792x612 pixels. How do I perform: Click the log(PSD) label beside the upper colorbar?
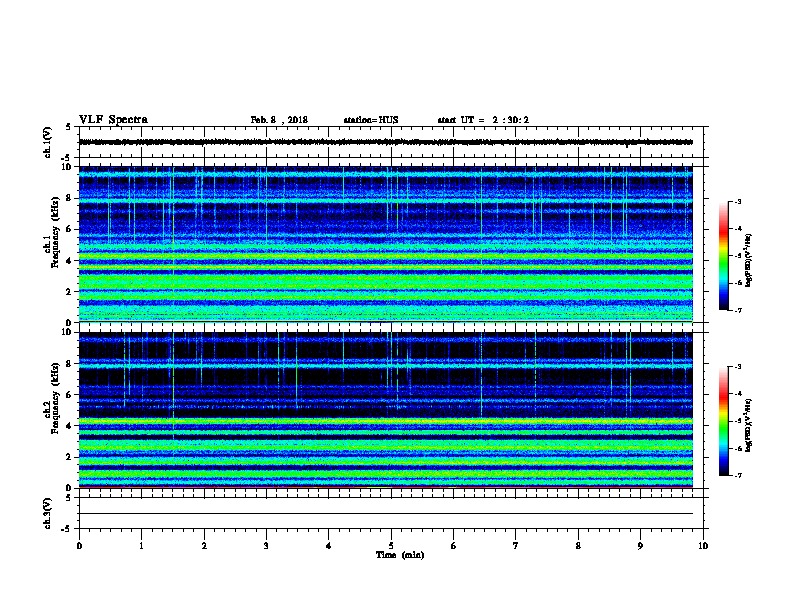[x=749, y=261]
